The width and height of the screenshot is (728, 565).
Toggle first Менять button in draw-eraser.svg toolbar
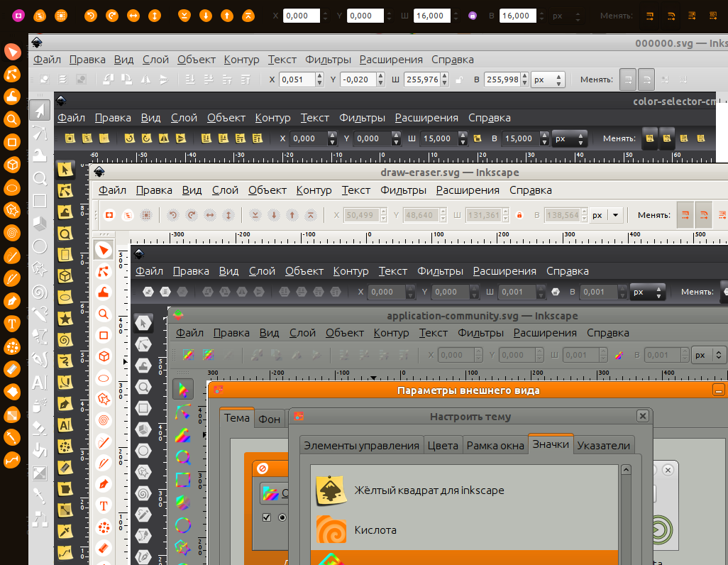click(x=685, y=215)
